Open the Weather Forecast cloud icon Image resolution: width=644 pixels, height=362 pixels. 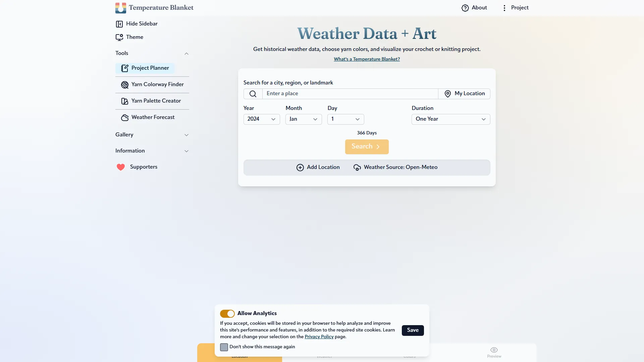[x=124, y=117]
